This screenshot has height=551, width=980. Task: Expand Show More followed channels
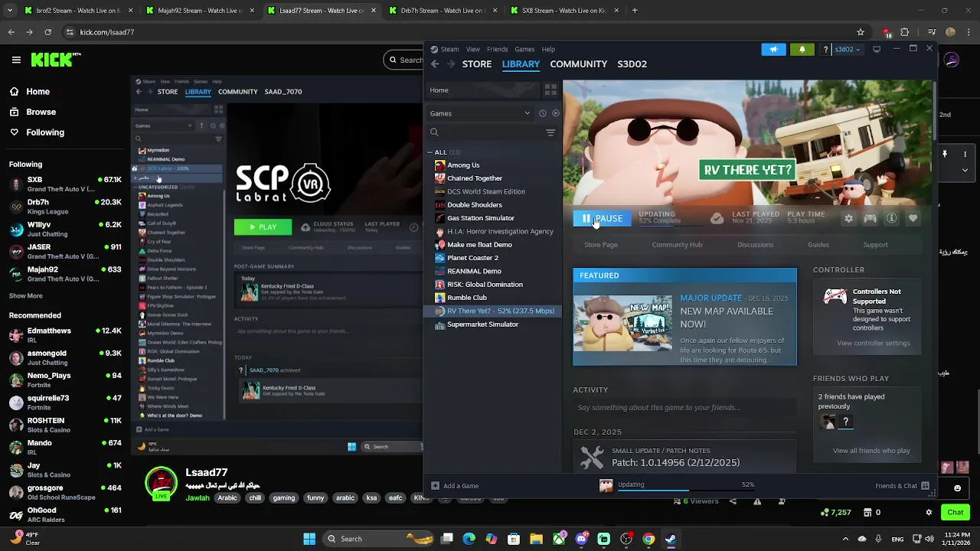point(26,295)
